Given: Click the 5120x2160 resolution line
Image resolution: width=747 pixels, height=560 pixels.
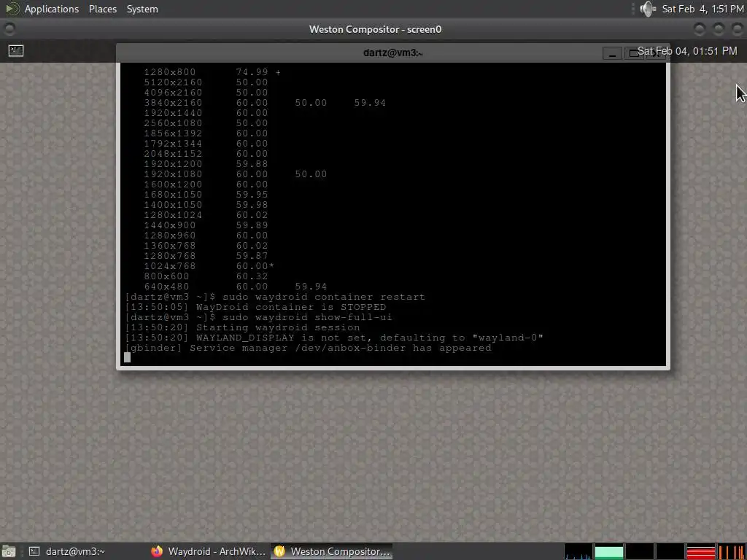Looking at the screenshot, I should (x=206, y=82).
